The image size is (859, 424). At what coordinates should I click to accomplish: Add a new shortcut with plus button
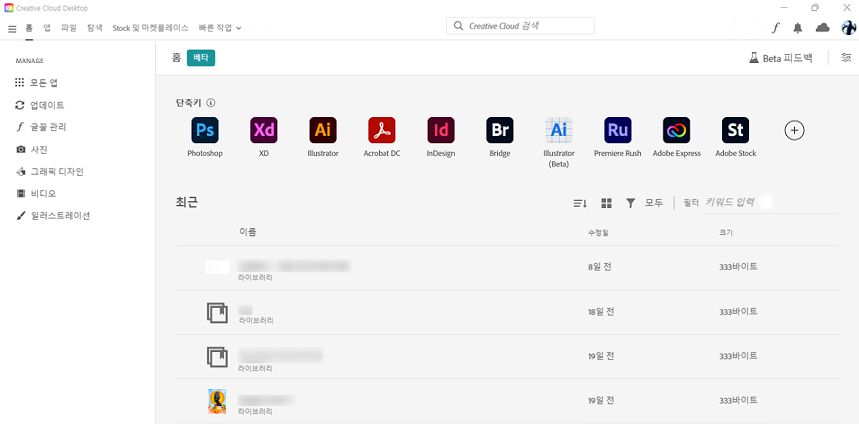pos(794,130)
